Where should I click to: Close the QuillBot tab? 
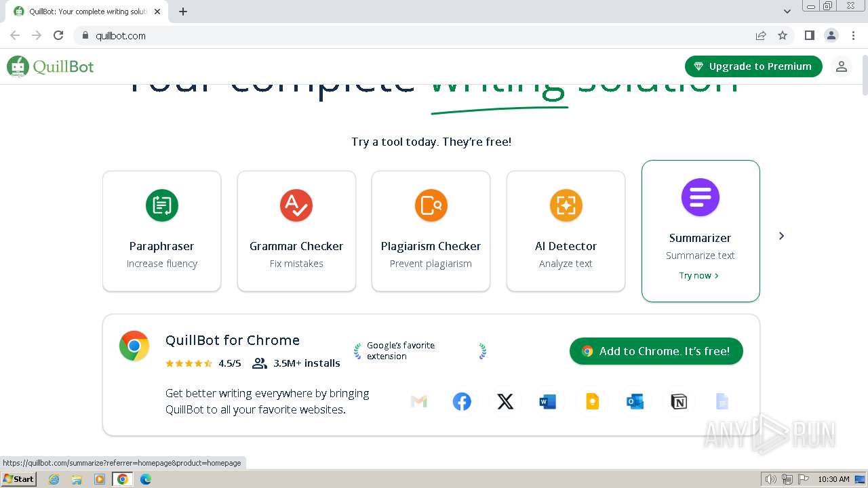[157, 12]
